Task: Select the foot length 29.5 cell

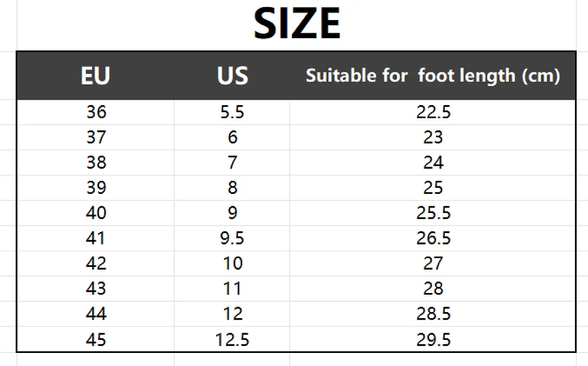Action: (433, 339)
